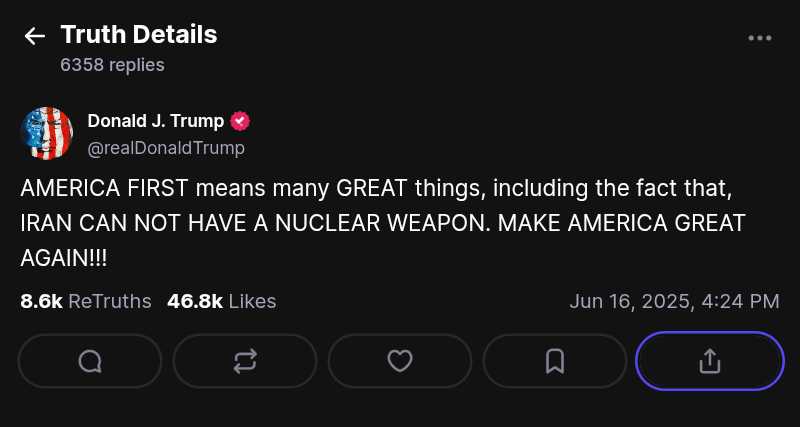The image size is (800, 427).
Task: Open the Donald J. Trump profile name
Action: pyautogui.click(x=155, y=121)
